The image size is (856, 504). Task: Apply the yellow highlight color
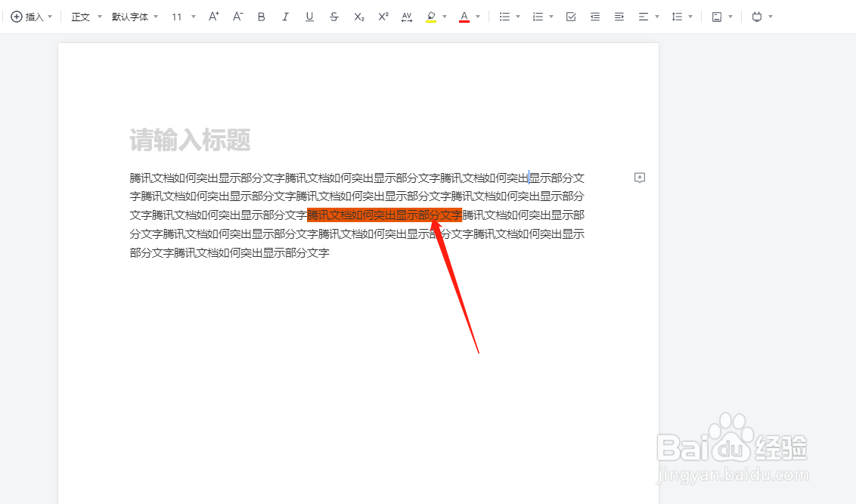pyautogui.click(x=431, y=17)
